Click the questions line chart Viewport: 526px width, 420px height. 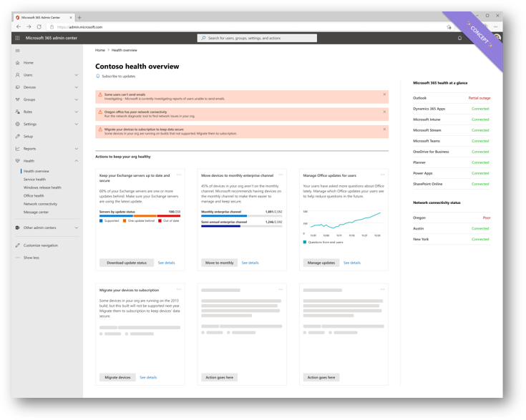pyautogui.click(x=344, y=223)
